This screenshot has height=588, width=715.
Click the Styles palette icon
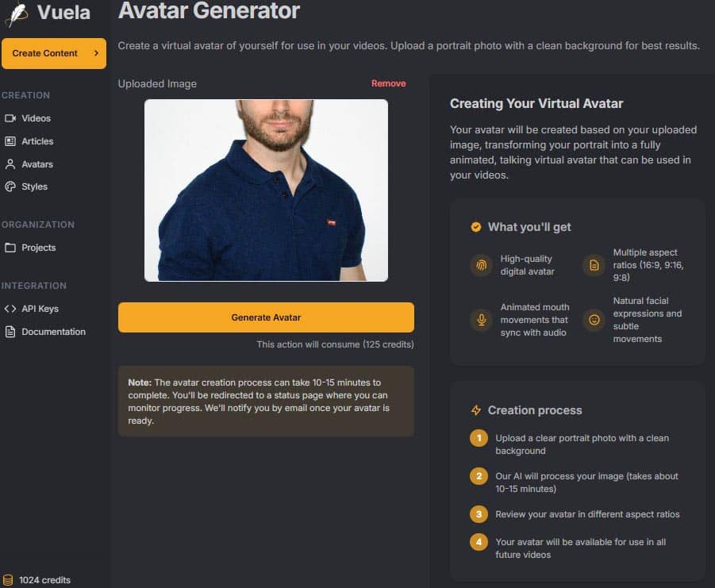click(10, 186)
